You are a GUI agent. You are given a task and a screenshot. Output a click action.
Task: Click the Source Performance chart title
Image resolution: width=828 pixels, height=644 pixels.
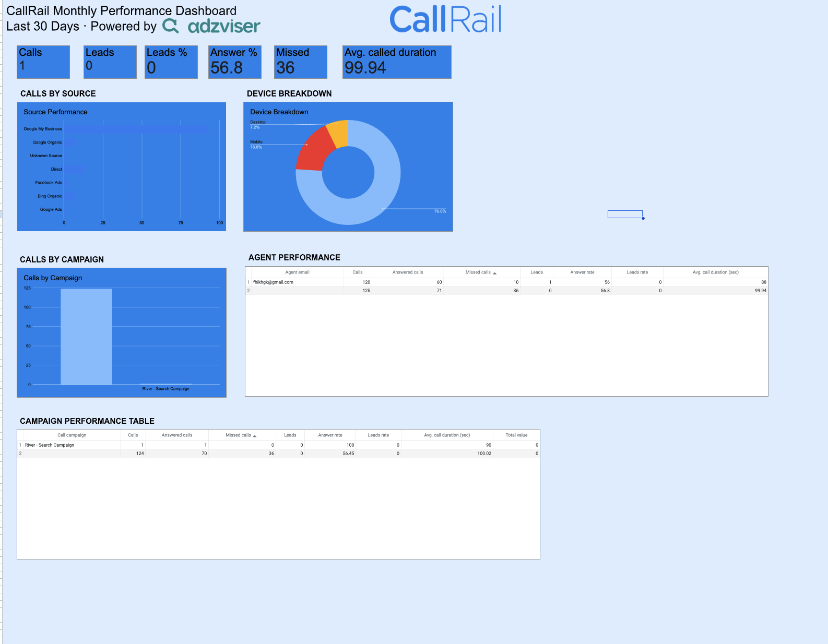55,112
